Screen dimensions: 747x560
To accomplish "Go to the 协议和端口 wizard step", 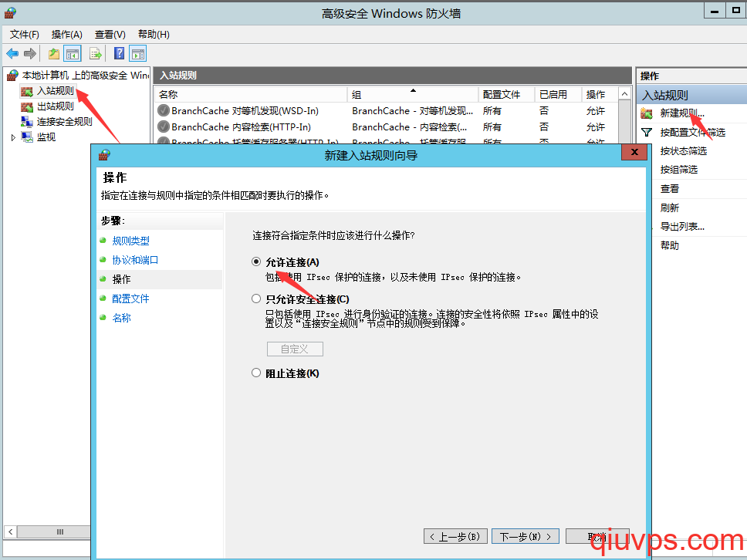I will (x=135, y=260).
